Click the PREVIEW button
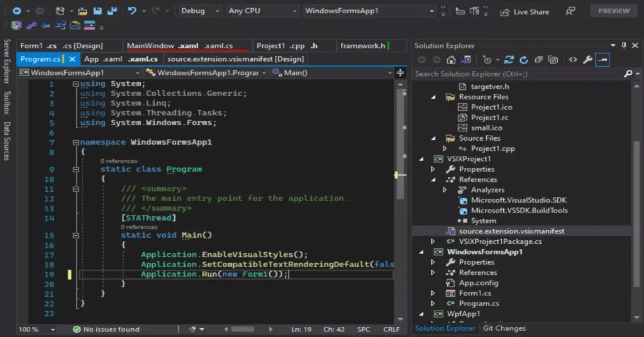The height and width of the screenshot is (337, 644). pos(614,11)
